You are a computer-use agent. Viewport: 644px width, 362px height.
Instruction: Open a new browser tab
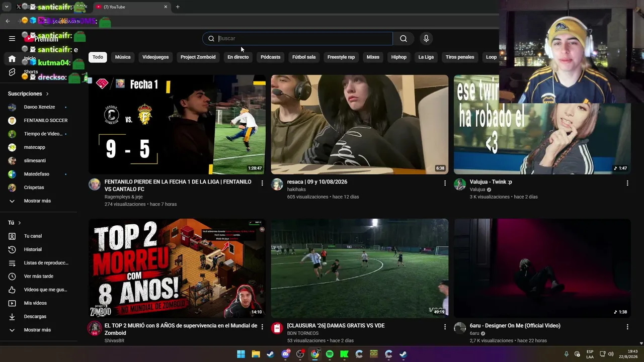(x=178, y=7)
